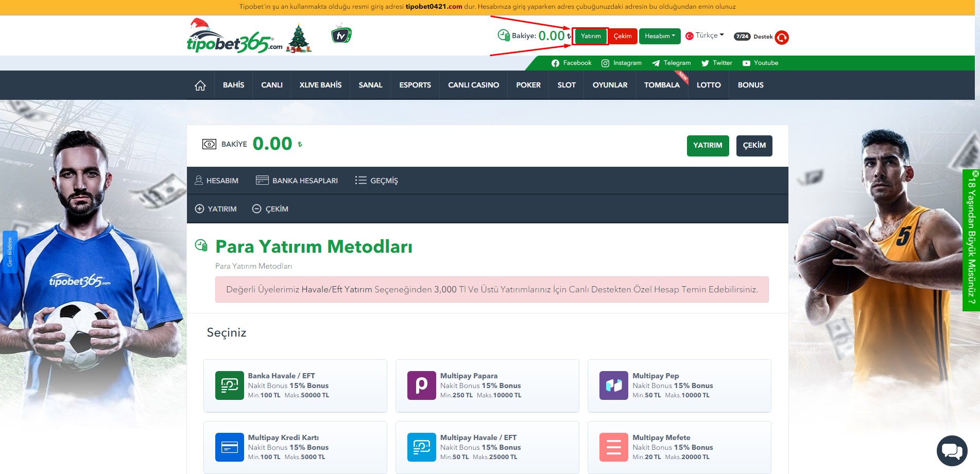Screen dimensions: 980x474
Task: Click the home icon in navigation bar
Action: coord(200,85)
